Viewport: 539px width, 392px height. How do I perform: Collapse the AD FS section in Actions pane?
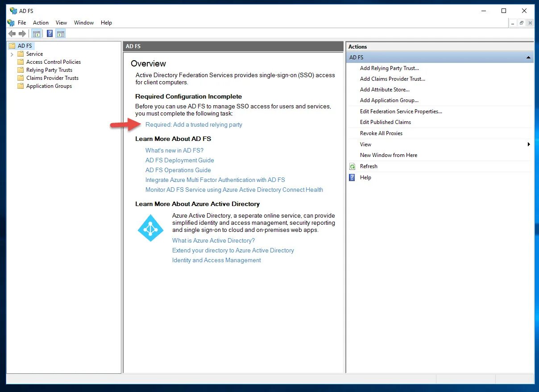[528, 58]
